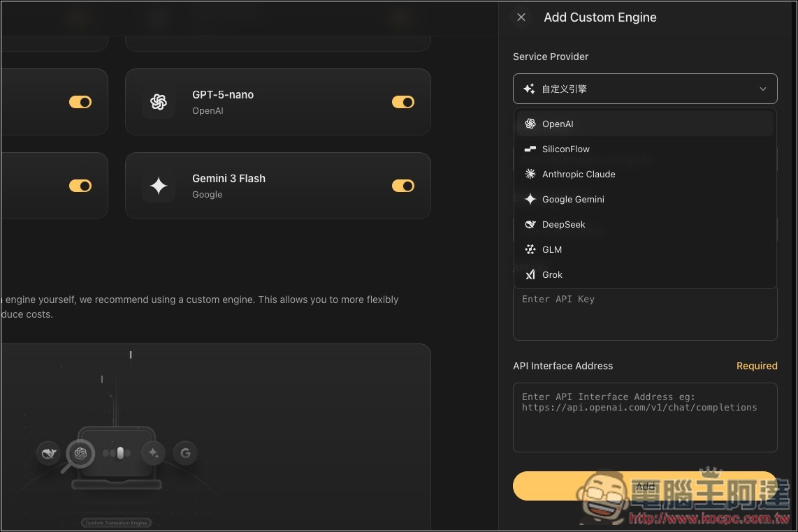Click the Grok xAI logo icon
This screenshot has width=798, height=532.
pyautogui.click(x=530, y=274)
